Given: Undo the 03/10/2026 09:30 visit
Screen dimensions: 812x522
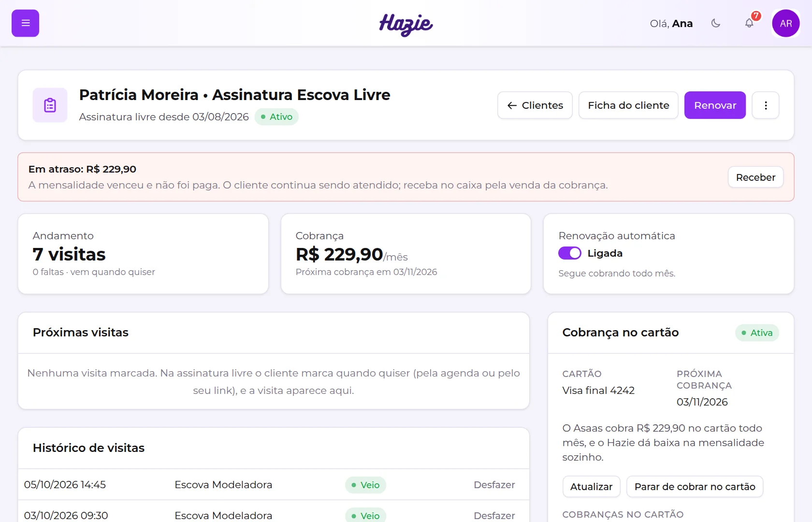Looking at the screenshot, I should tap(494, 516).
